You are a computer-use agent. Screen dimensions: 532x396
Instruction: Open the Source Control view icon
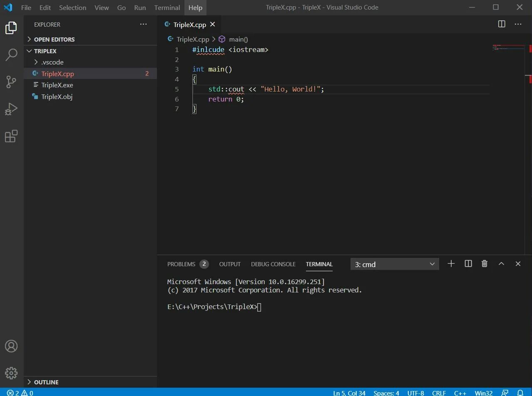(11, 82)
